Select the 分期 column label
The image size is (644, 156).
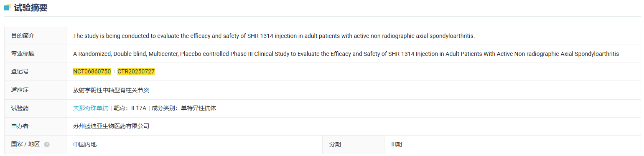point(335,144)
